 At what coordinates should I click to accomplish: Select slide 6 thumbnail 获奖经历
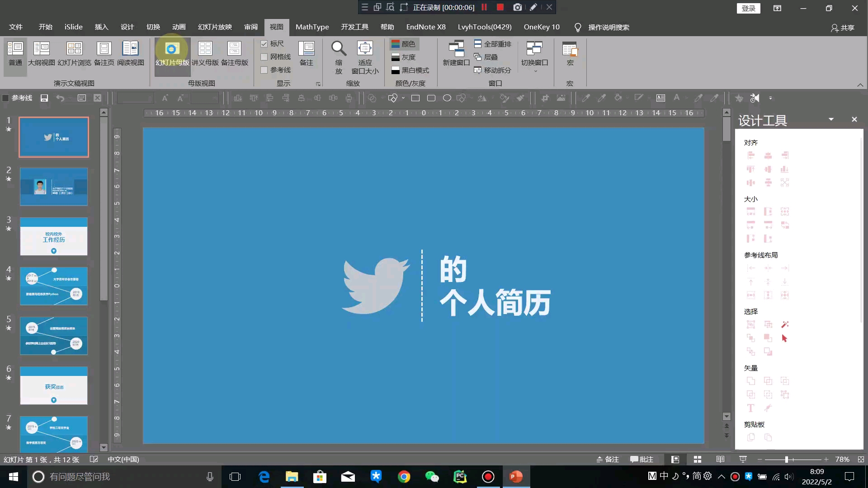[54, 385]
